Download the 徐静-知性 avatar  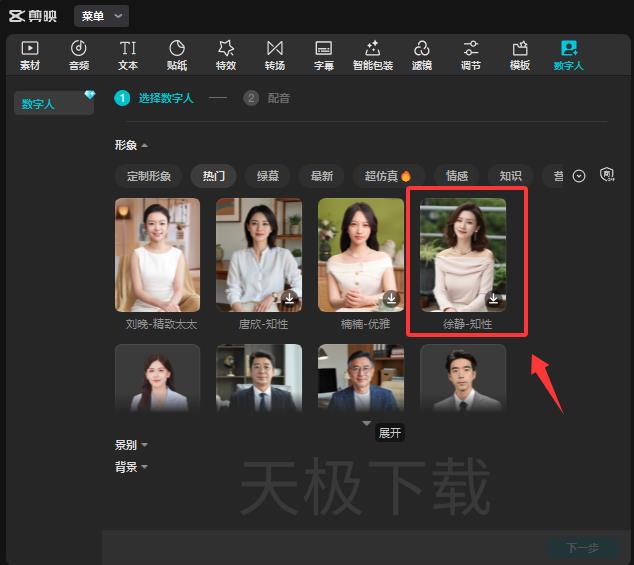pyautogui.click(x=493, y=299)
